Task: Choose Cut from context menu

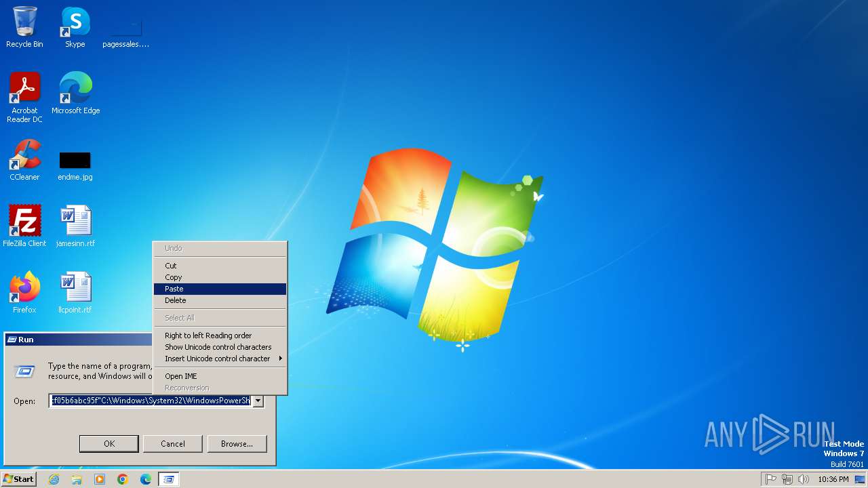Action: pyautogui.click(x=220, y=266)
